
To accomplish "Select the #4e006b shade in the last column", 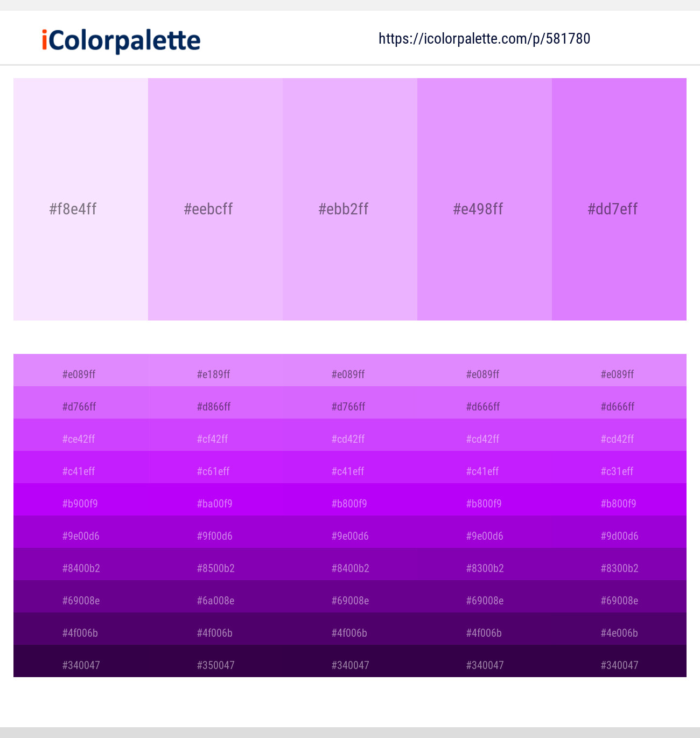I will click(x=619, y=632).
